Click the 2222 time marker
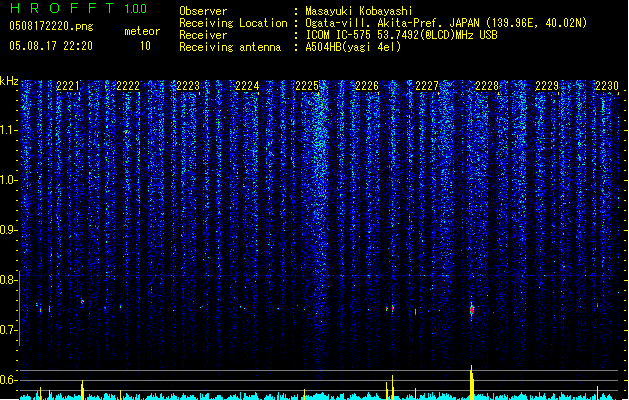Viewport: 629px width, 400px height. tap(128, 85)
